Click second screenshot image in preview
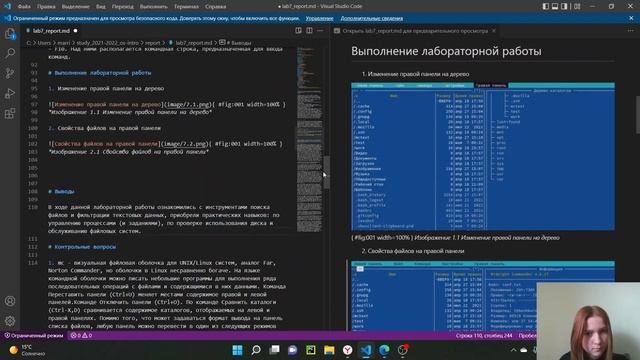The width and height of the screenshot is (640, 360). [483, 296]
